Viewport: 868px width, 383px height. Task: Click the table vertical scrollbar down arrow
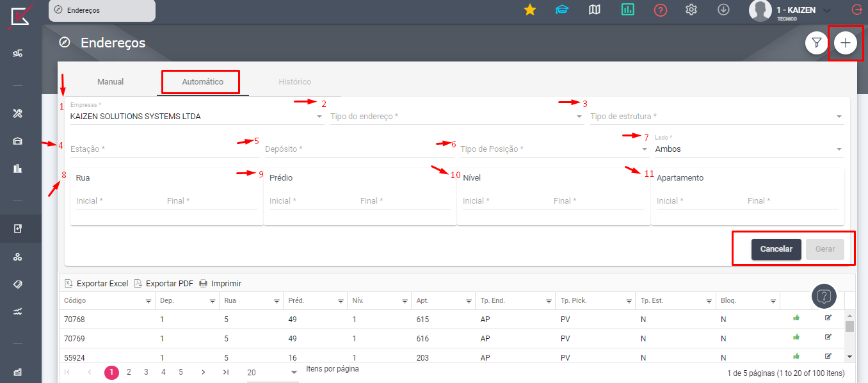point(850,356)
